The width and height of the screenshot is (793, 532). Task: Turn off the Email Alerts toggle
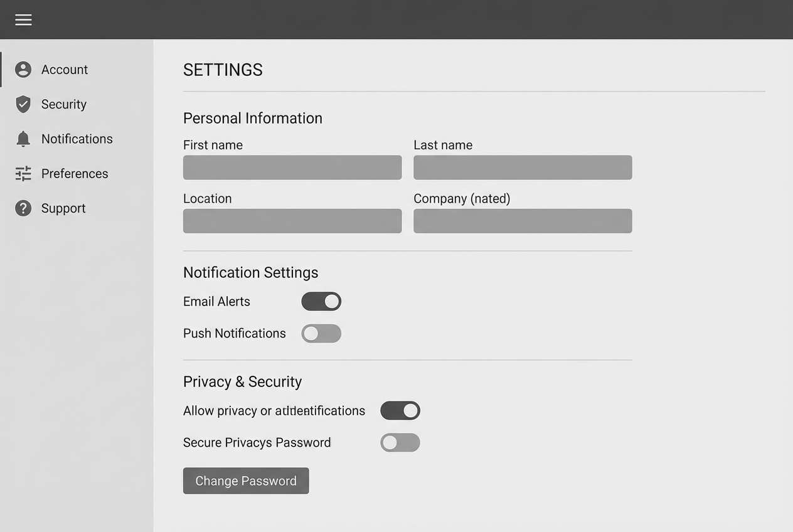coord(321,301)
